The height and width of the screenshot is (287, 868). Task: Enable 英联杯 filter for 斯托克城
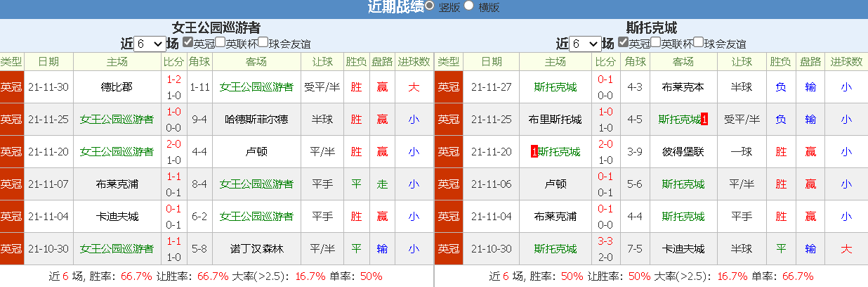click(655, 42)
